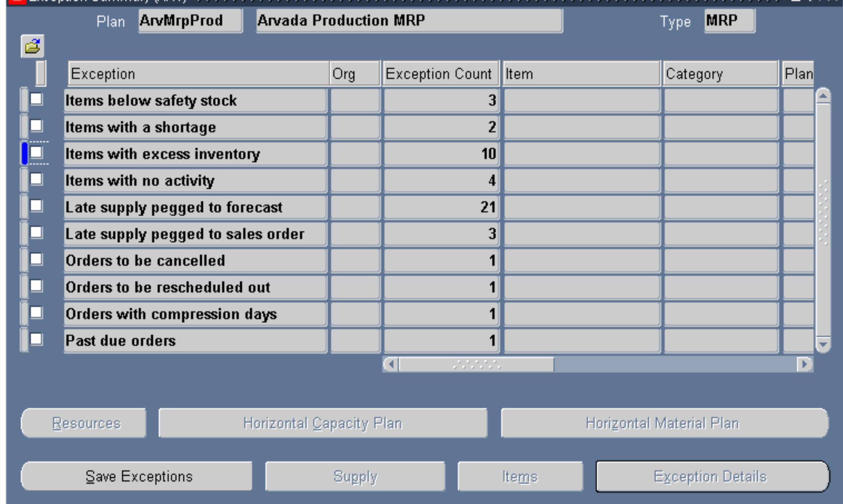Click exception count 10 for excess inventory

click(441, 154)
